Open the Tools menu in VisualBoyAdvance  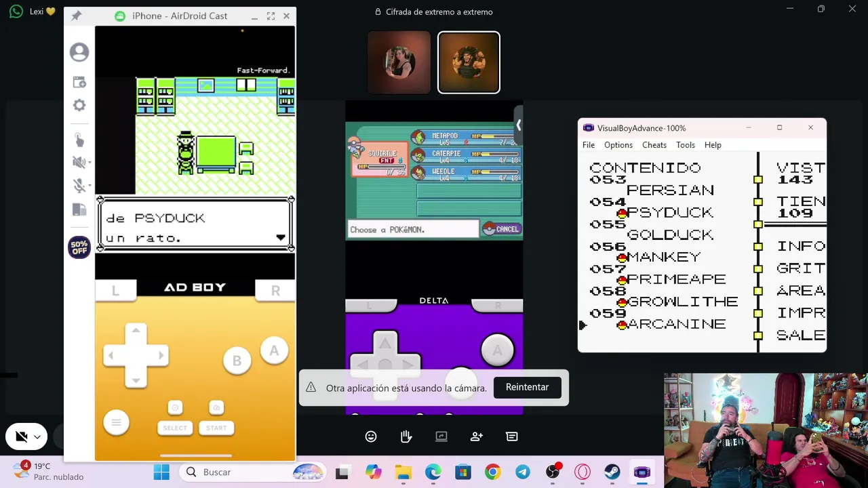(686, 145)
